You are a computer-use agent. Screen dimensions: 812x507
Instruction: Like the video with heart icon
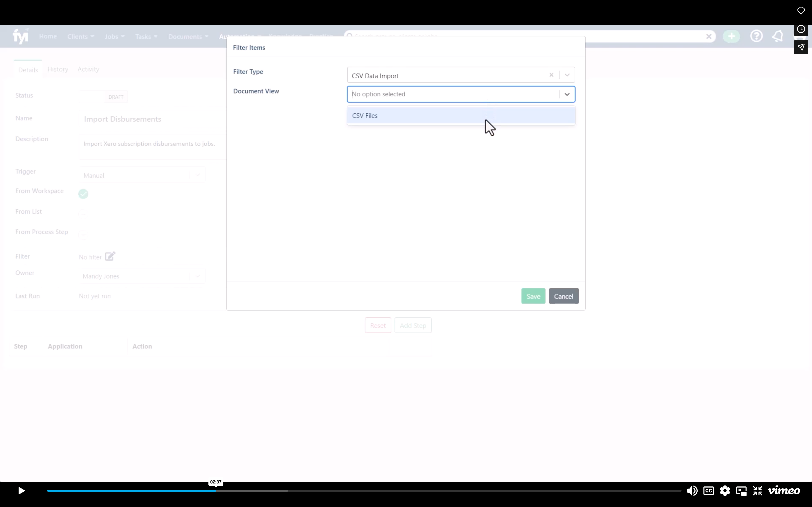point(801,11)
